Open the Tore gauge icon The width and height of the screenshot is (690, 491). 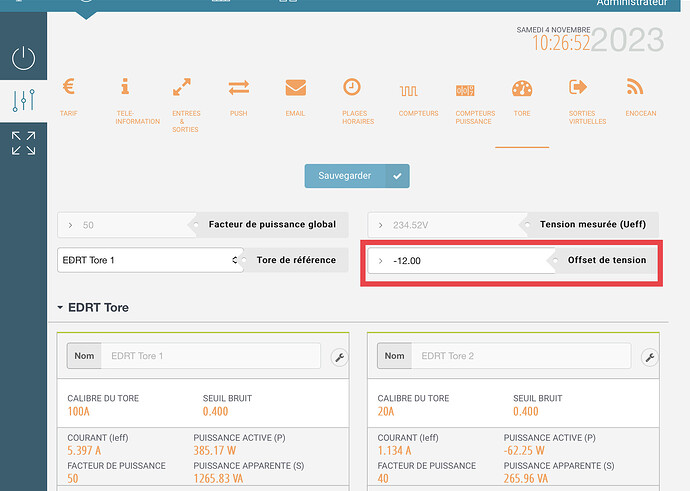(522, 88)
